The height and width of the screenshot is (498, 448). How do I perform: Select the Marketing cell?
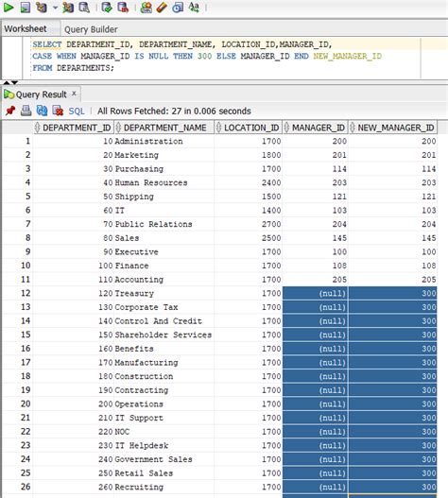164,155
